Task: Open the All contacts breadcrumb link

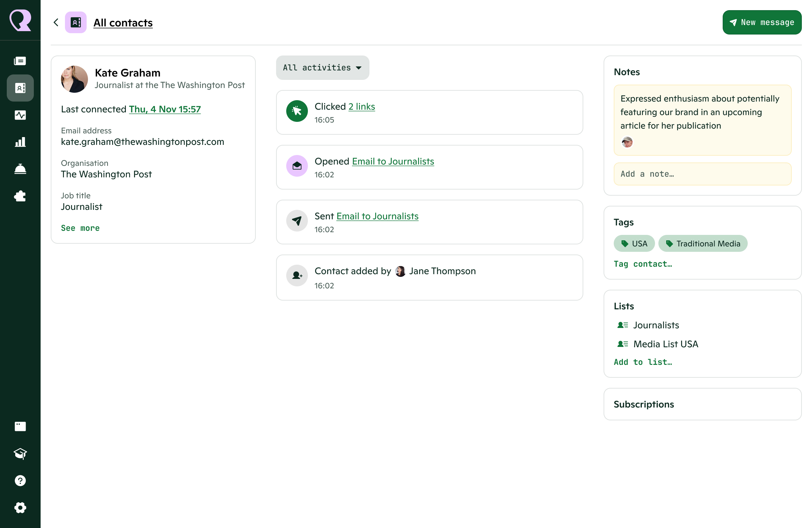Action: tap(123, 23)
